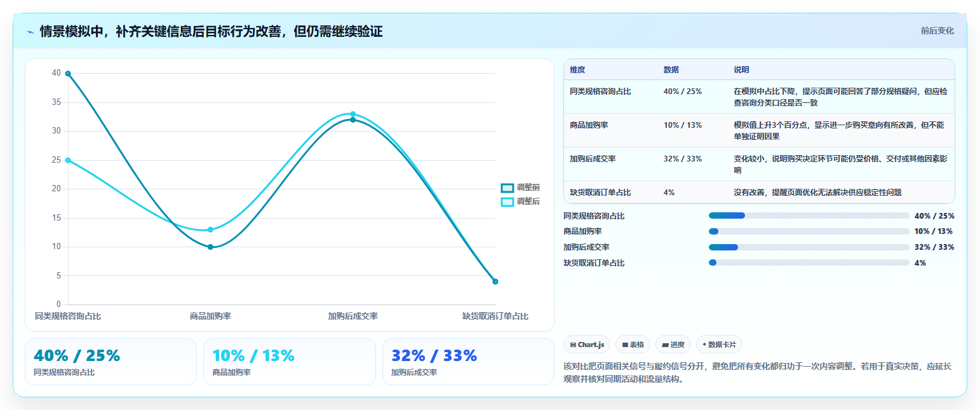Click the description starting 模拟值上升3个百分点
Screen dimensions: 980x410
pos(840,130)
